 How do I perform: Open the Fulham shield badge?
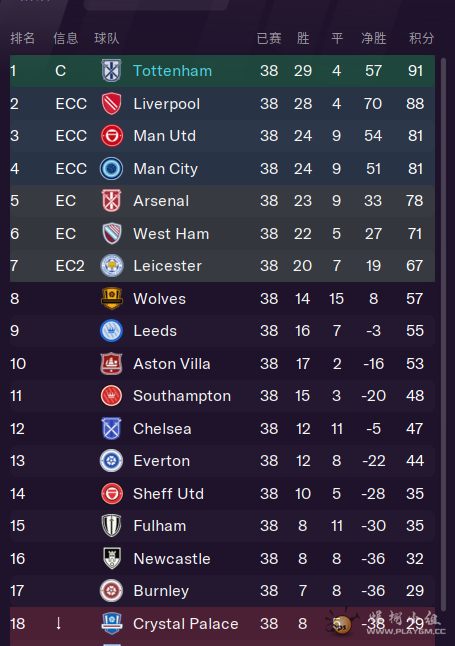click(x=111, y=525)
